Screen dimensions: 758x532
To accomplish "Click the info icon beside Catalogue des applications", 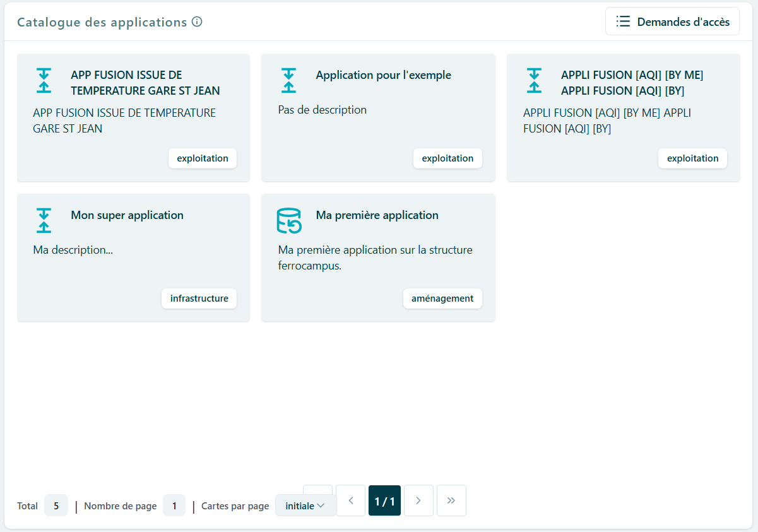I will [x=197, y=22].
